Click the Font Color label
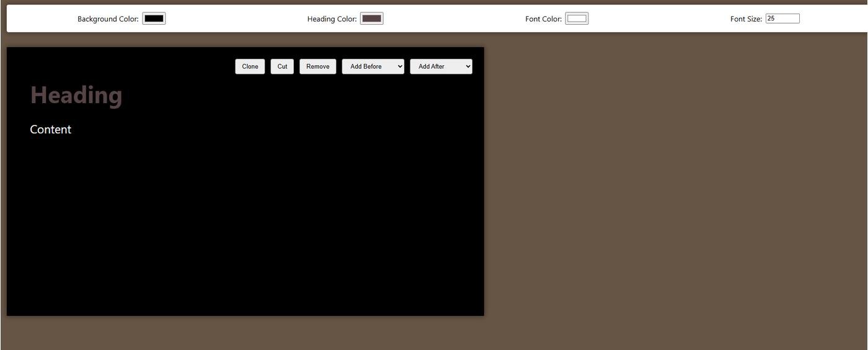 [543, 19]
